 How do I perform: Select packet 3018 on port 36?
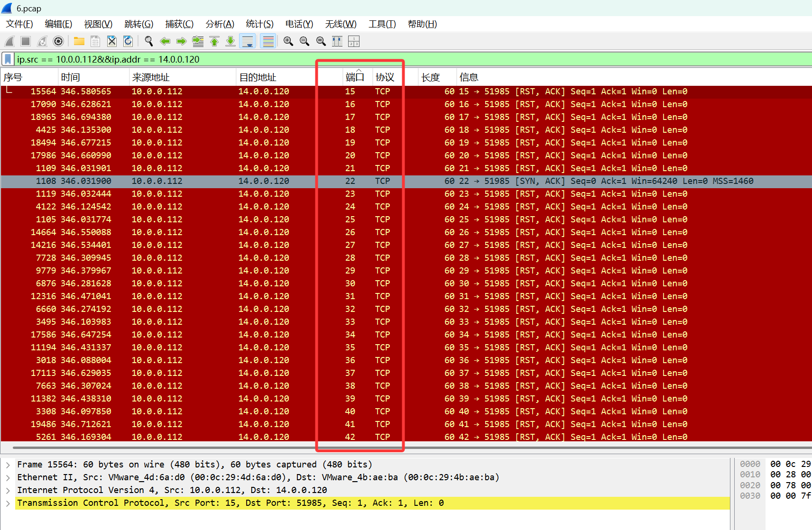click(406, 360)
